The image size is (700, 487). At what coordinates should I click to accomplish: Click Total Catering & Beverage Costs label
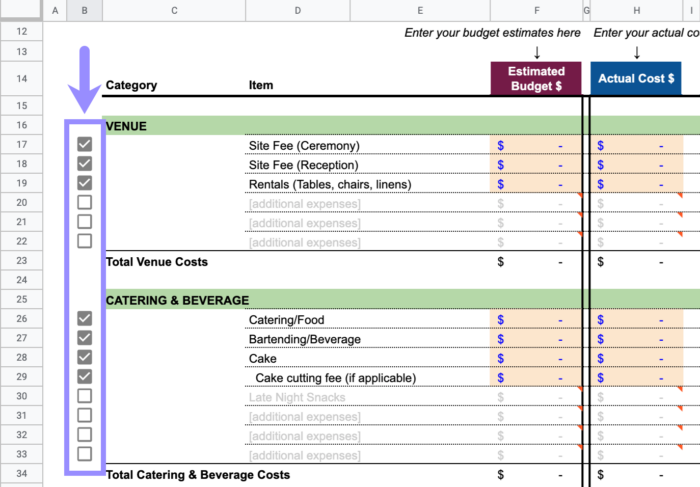[x=198, y=475]
